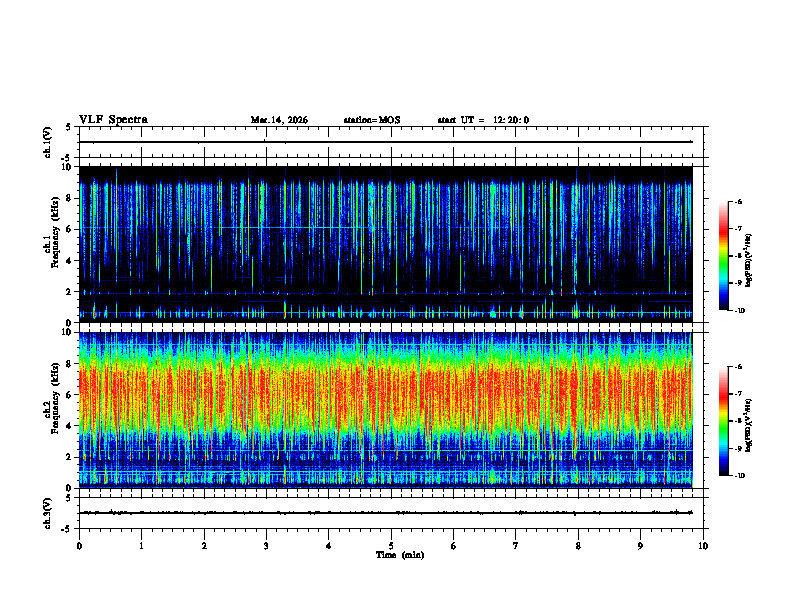Click the ch.1 voltage waveform trace panel
The image size is (792, 612).
tap(393, 142)
